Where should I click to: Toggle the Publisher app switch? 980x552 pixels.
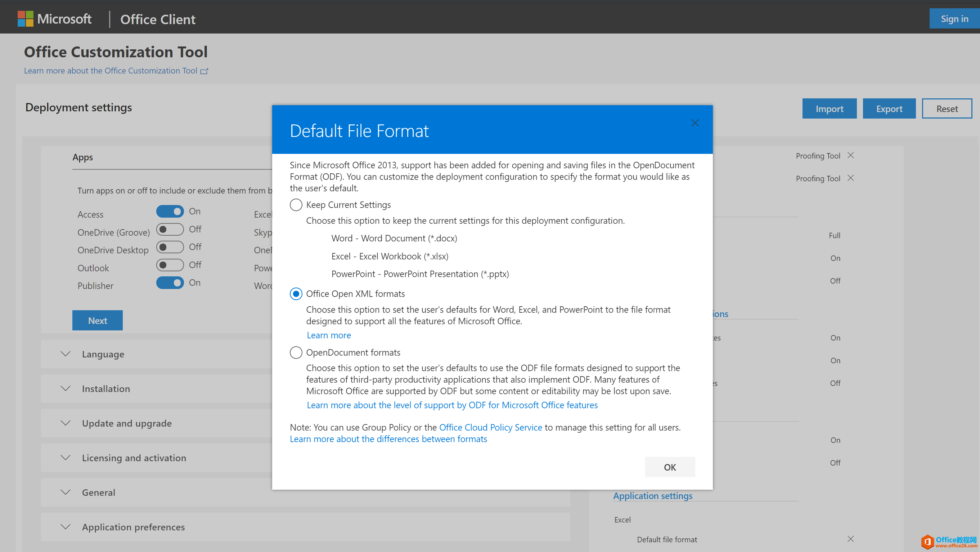[x=170, y=283]
